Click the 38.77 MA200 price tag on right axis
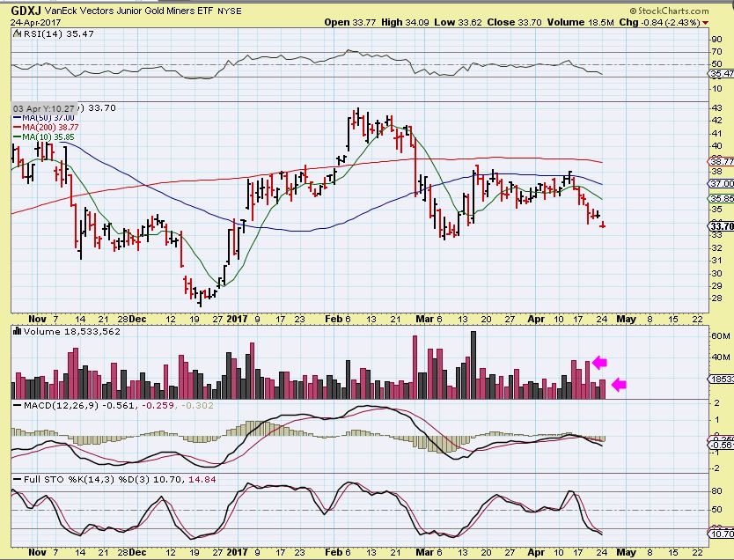The image size is (734, 560). [x=722, y=161]
